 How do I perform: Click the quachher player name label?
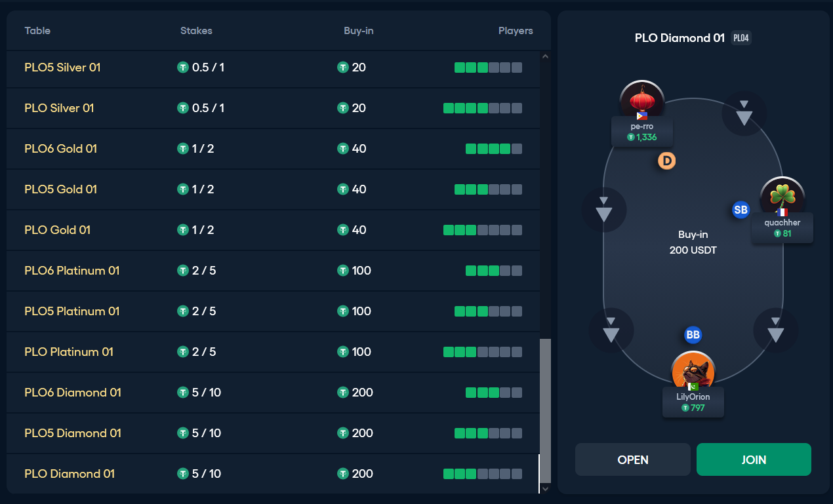782,222
